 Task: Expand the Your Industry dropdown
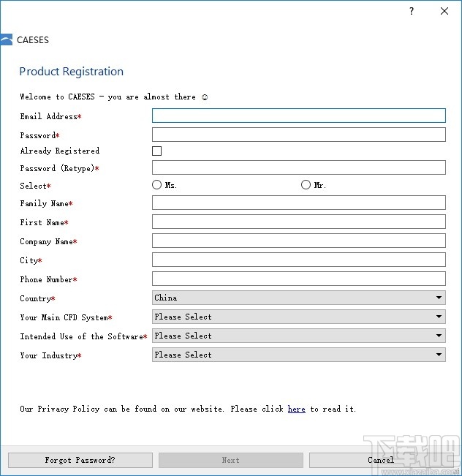coord(298,355)
